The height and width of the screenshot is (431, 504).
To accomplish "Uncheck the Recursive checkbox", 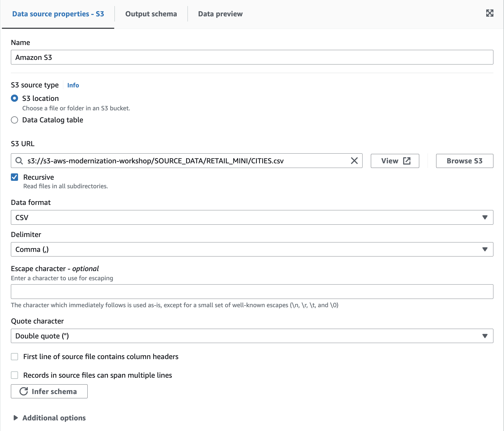I will (x=15, y=177).
